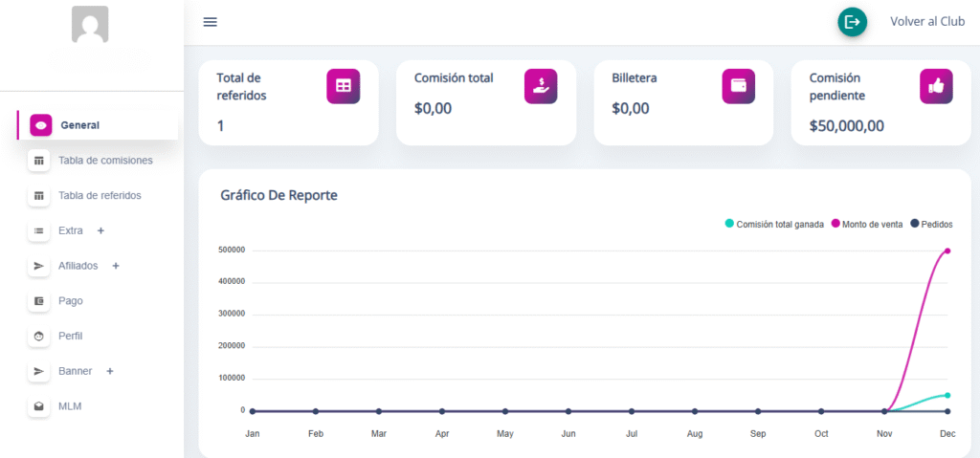
Task: Open Tabla de referidos menu item
Action: 100,195
